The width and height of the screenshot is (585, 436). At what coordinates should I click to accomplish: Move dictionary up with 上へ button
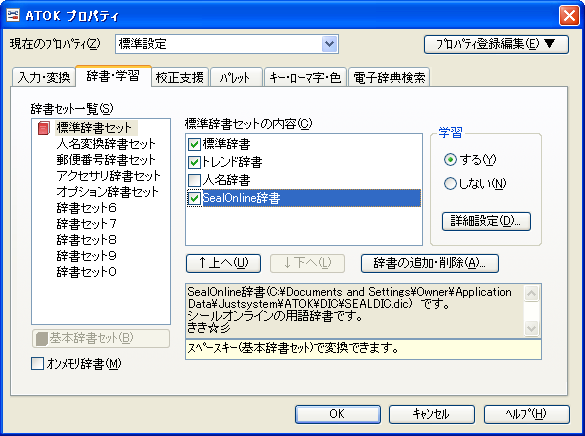pos(223,263)
